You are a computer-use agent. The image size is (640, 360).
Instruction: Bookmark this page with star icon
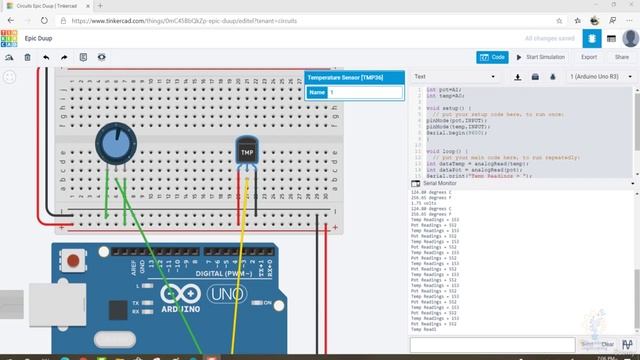pyautogui.click(x=559, y=21)
